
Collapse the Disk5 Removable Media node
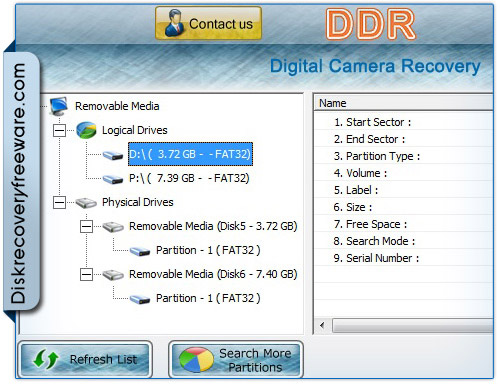pos(86,226)
